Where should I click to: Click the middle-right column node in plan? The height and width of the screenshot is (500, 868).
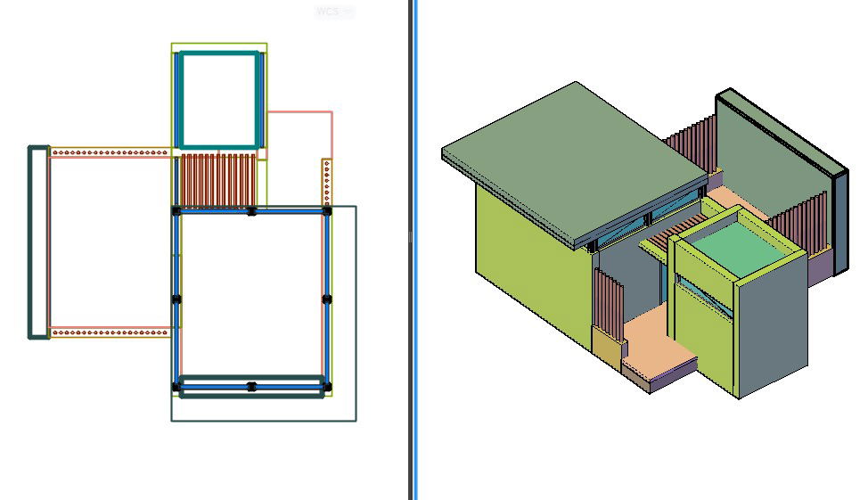[x=327, y=299]
